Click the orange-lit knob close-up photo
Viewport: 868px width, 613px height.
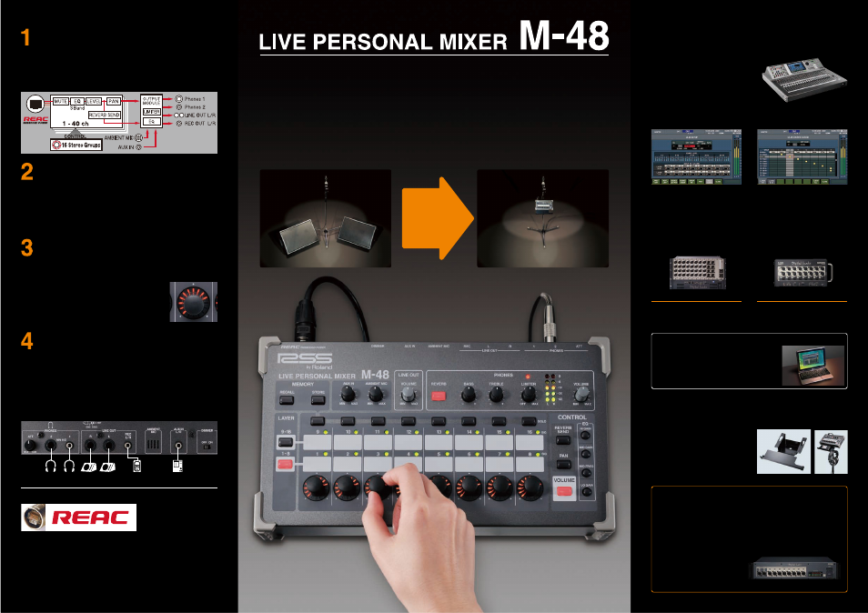click(x=193, y=302)
